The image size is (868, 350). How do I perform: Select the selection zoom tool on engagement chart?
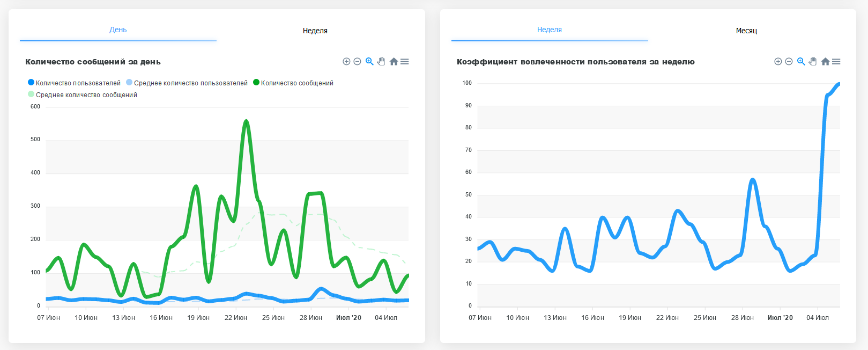point(801,62)
